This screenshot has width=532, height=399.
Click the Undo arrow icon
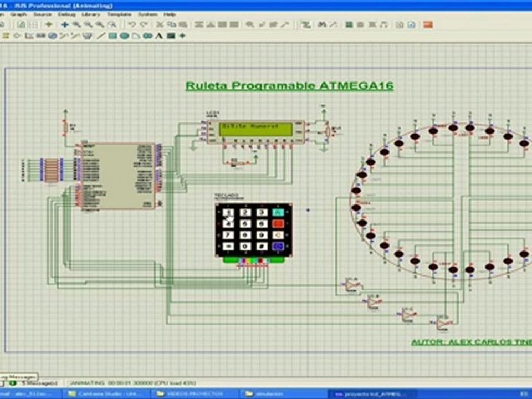pos(132,24)
